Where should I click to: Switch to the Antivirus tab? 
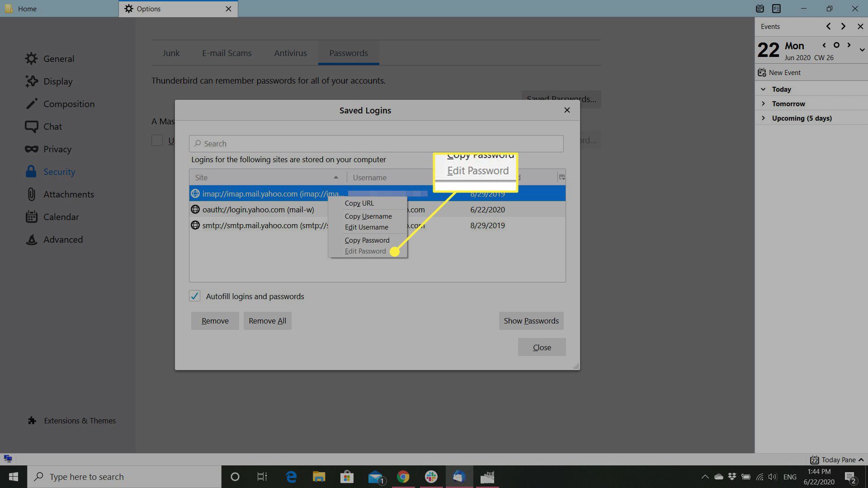(290, 53)
